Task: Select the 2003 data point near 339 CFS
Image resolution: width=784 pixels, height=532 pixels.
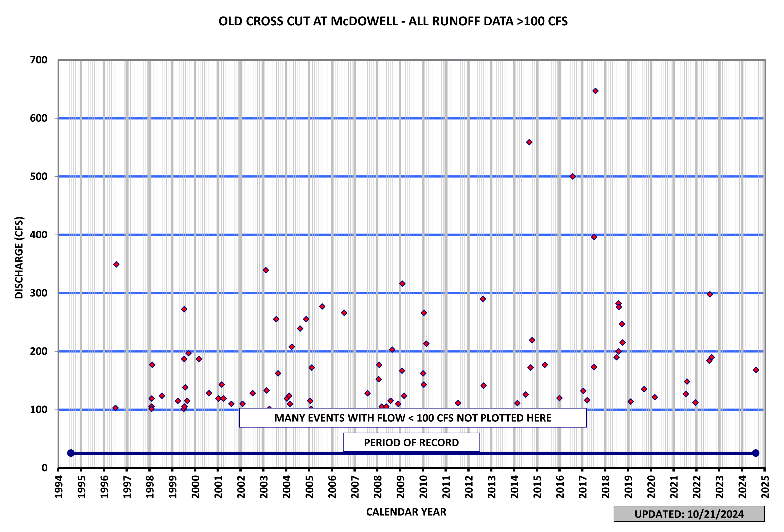Action: (x=266, y=270)
